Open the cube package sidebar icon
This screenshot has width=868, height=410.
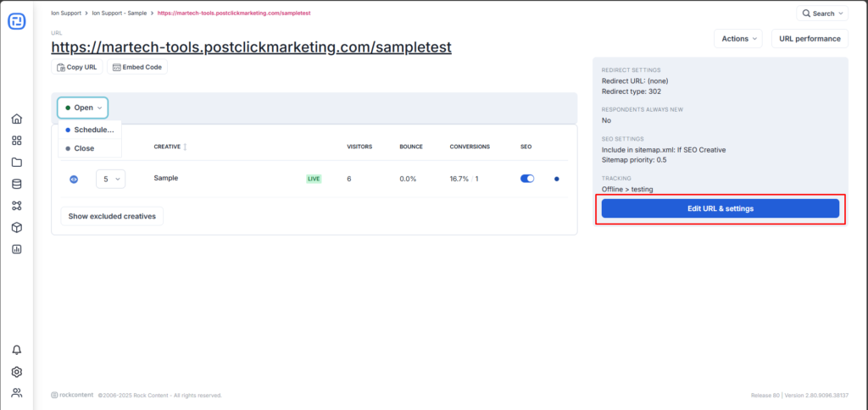click(17, 227)
